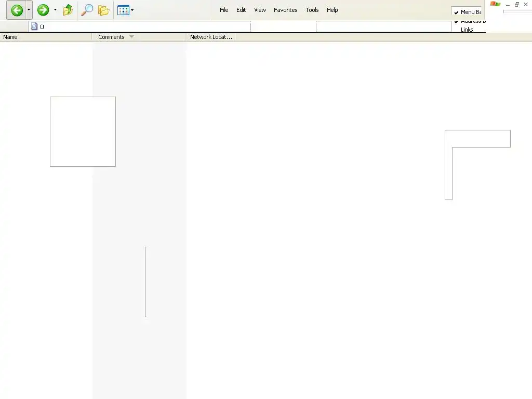
Task: Show the Folders pane
Action: pos(103,10)
